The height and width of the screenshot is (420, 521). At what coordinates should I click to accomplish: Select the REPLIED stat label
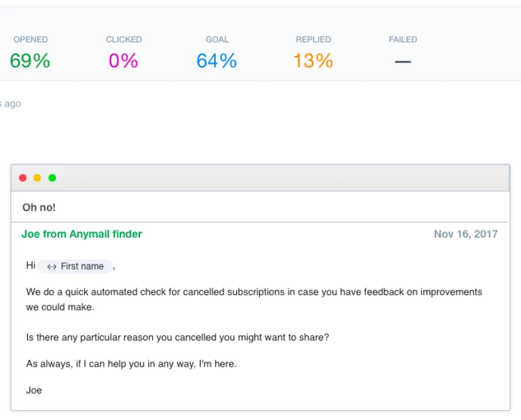click(x=313, y=40)
